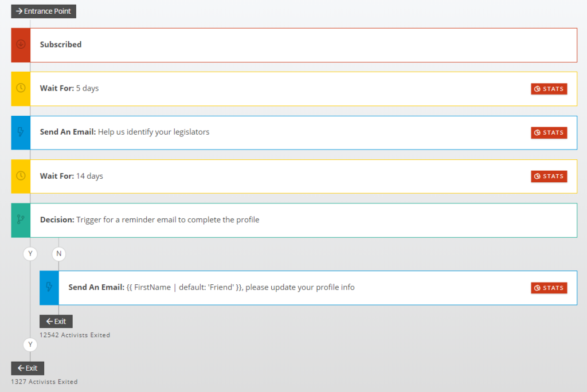The image size is (587, 392).
Task: Open STATS for profile update email
Action: click(549, 288)
